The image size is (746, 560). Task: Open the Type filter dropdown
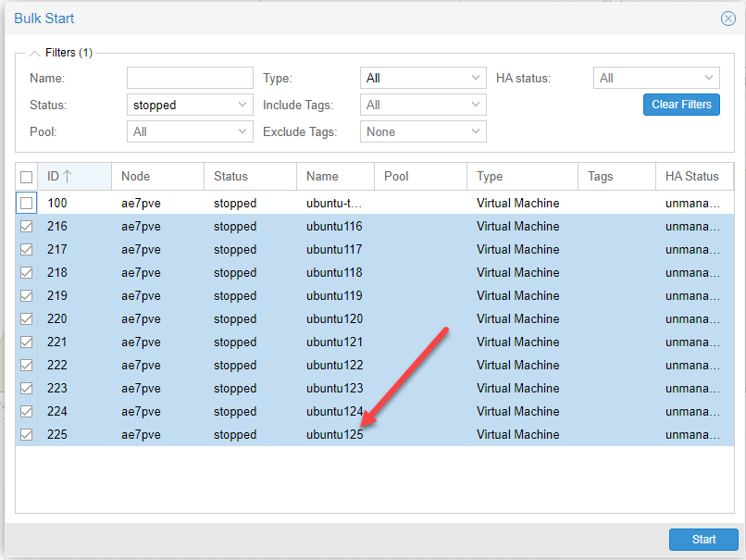(x=423, y=78)
